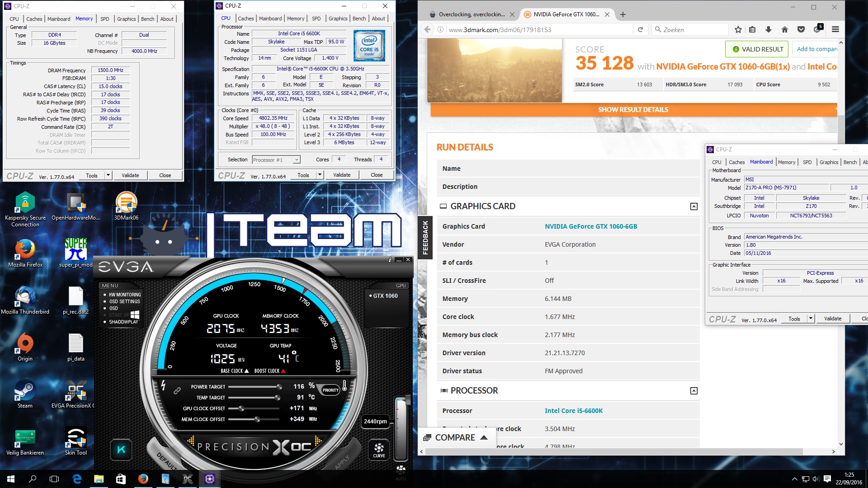Bookmark page with star icon
Image resolution: width=868 pixels, height=488 pixels.
pyautogui.click(x=738, y=29)
